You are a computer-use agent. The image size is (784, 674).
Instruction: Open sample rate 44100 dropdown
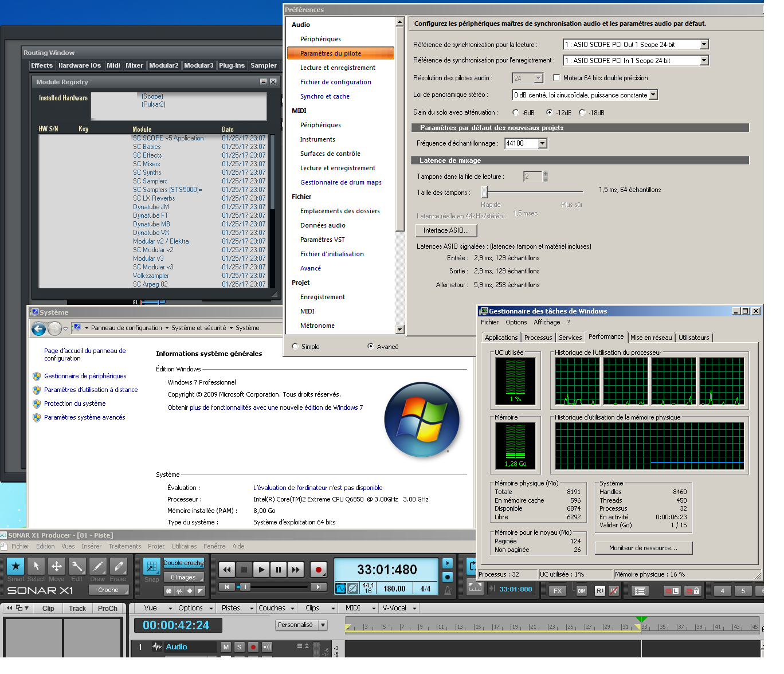pyautogui.click(x=543, y=143)
